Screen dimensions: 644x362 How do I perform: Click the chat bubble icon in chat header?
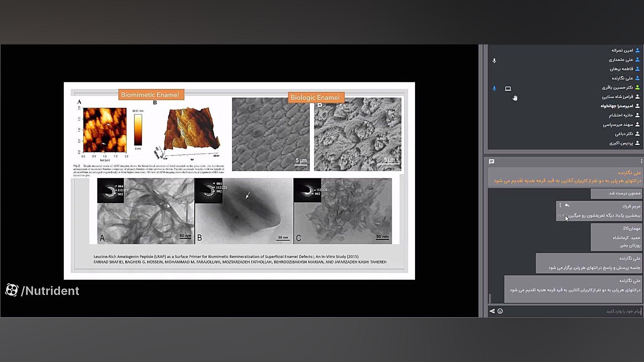[491, 162]
